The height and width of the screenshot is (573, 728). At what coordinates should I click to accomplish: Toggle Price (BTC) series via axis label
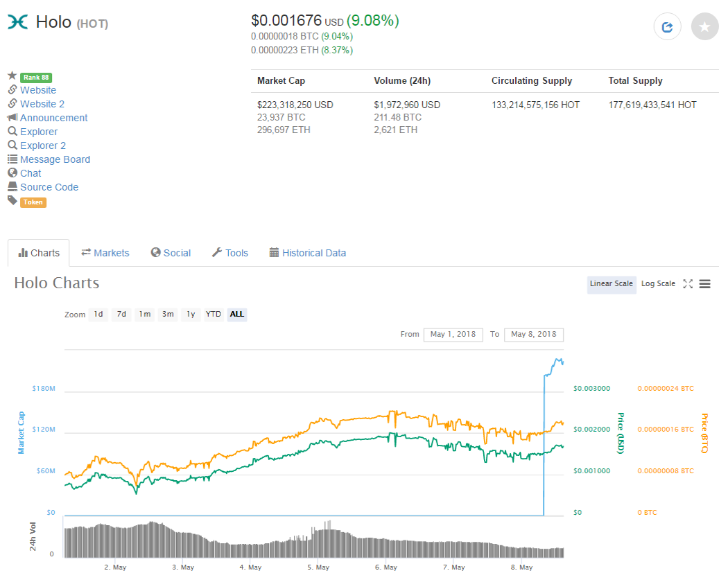(x=704, y=433)
